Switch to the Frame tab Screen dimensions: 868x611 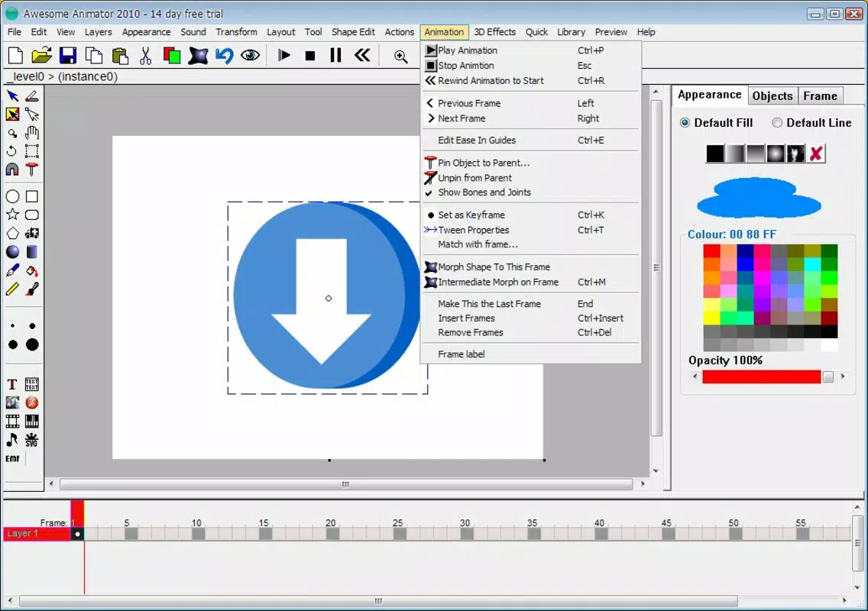coord(820,95)
